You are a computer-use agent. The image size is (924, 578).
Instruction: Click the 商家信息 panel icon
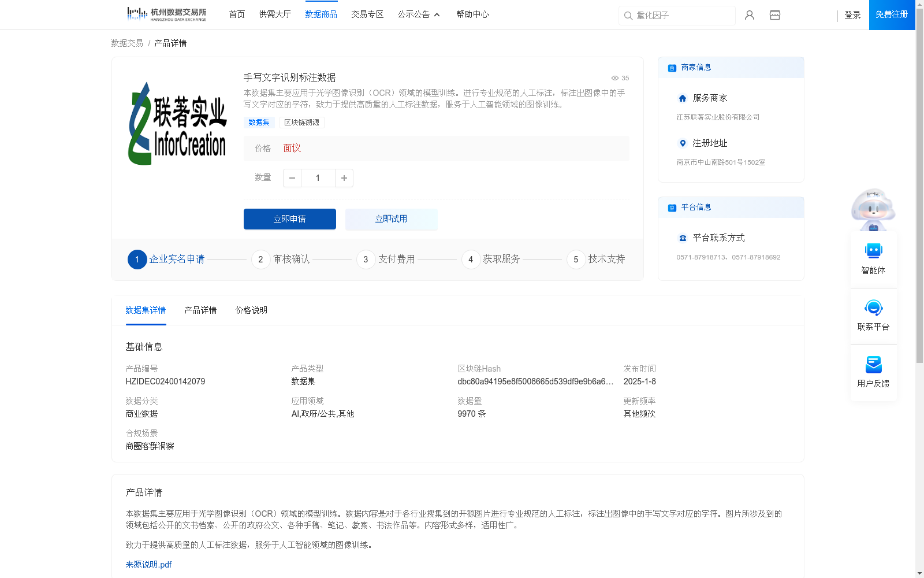pyautogui.click(x=672, y=68)
